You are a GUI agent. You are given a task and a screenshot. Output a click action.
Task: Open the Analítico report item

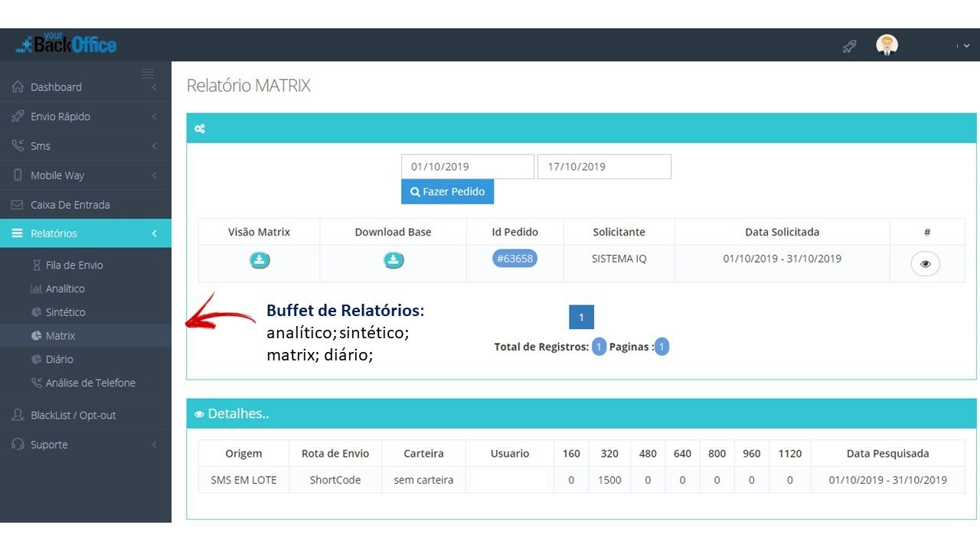pos(86,289)
